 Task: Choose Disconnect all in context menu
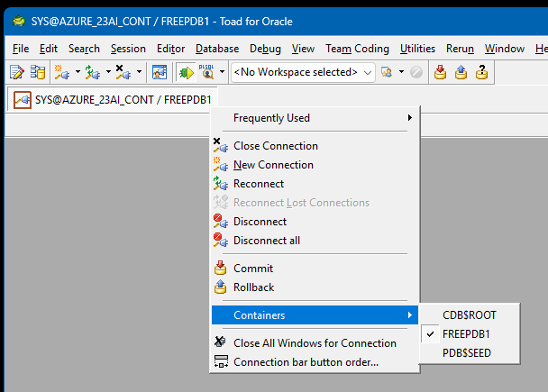[x=315, y=241]
